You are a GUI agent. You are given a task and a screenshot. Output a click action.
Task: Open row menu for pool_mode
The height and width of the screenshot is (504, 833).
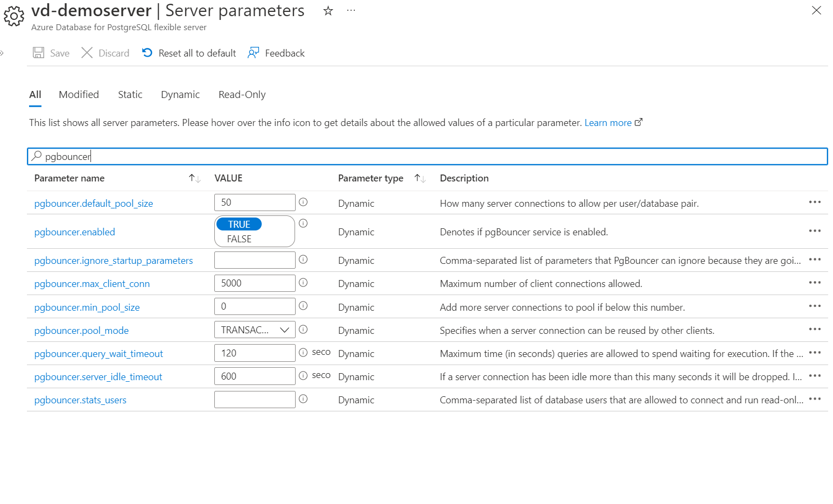tap(815, 329)
